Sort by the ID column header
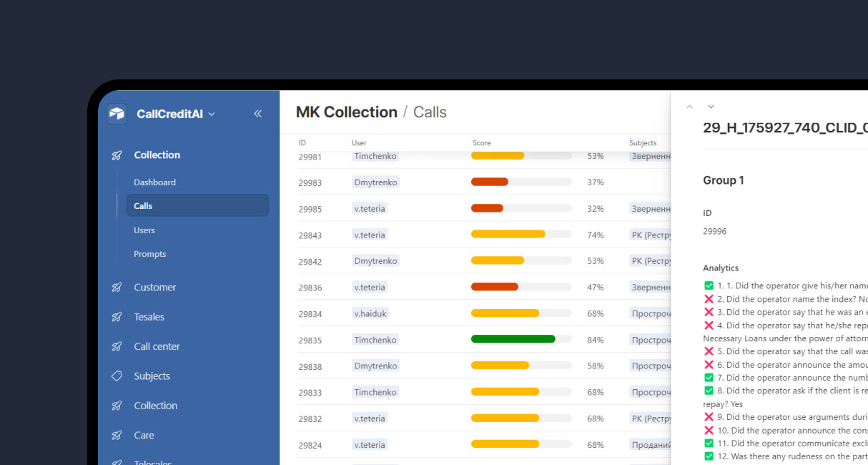 click(x=302, y=143)
